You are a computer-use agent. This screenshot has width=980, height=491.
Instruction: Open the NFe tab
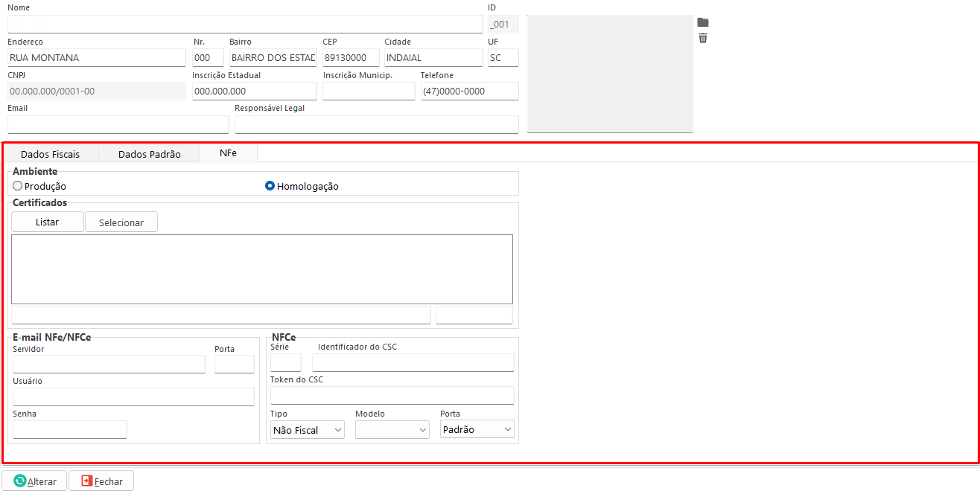click(x=228, y=153)
